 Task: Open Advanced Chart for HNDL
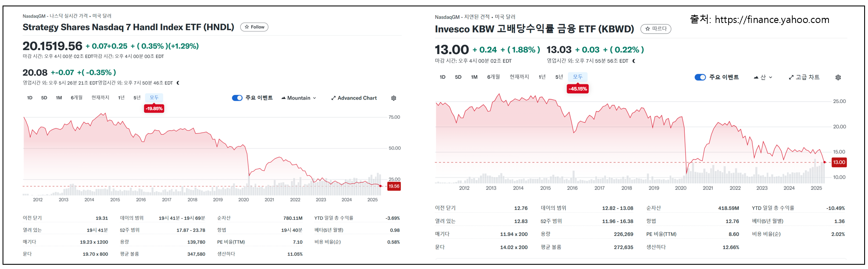pyautogui.click(x=354, y=98)
